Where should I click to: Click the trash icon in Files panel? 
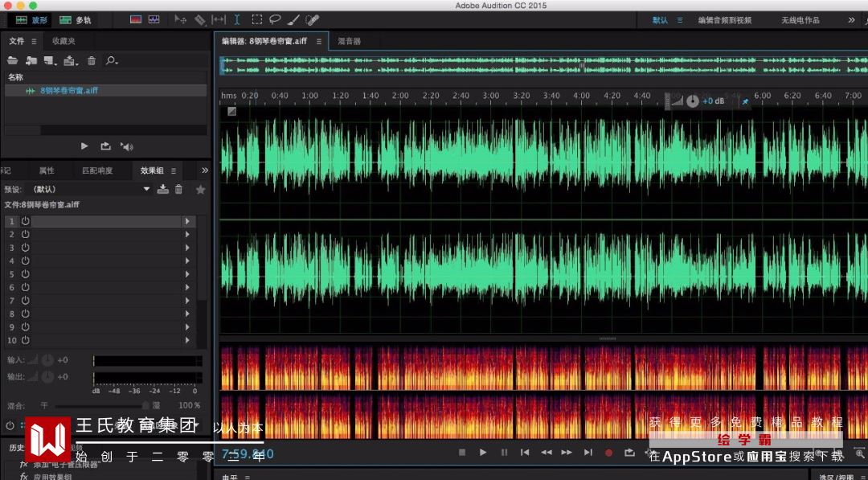(x=92, y=60)
